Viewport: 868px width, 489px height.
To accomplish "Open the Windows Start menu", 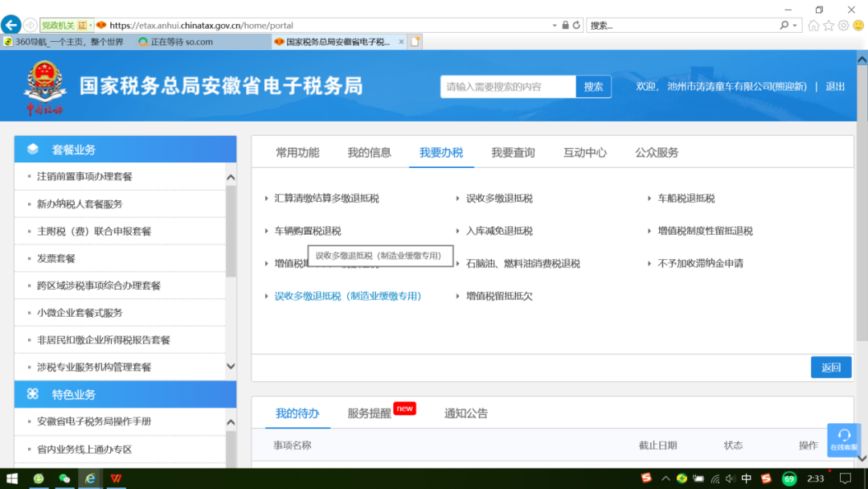I will [11, 479].
